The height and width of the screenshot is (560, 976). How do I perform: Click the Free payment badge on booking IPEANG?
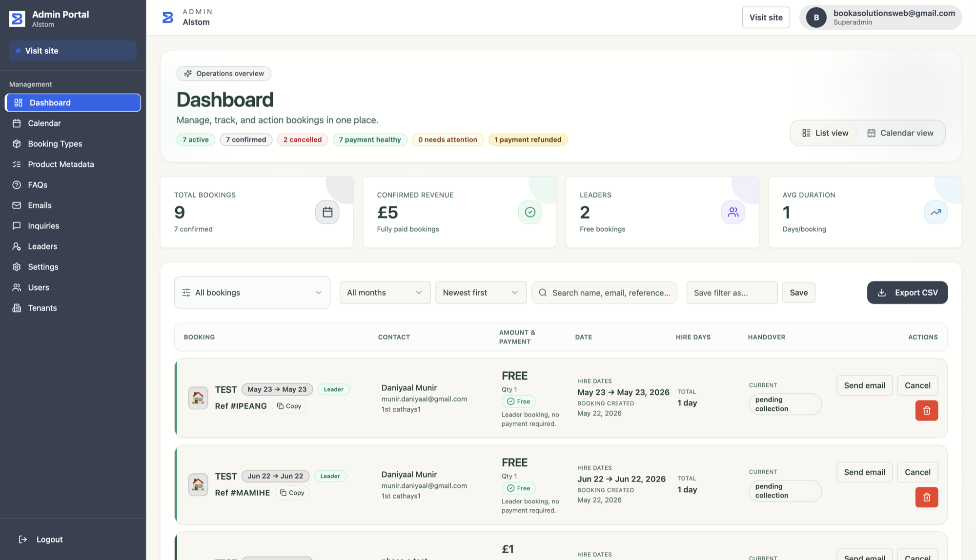point(518,401)
